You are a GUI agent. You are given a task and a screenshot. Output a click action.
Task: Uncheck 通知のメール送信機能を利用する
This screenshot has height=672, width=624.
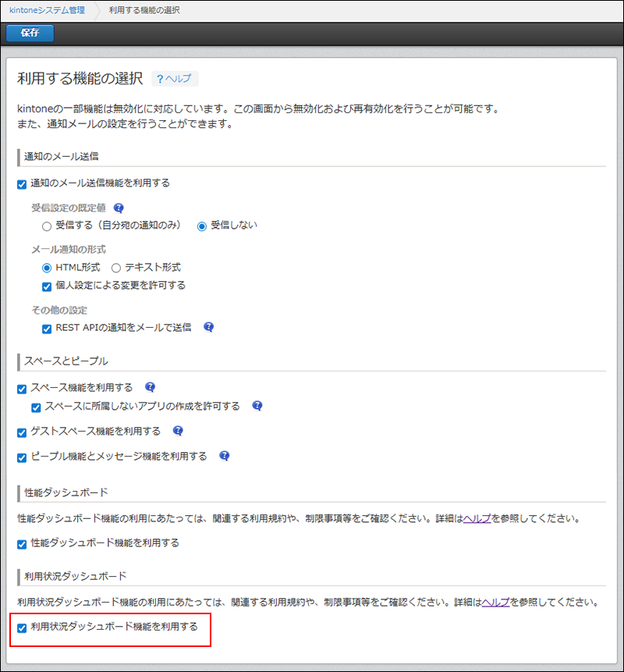(x=19, y=184)
